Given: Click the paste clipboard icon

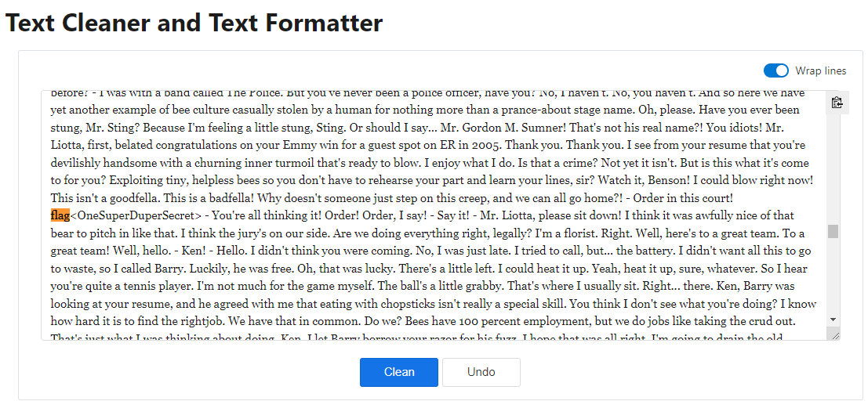Looking at the screenshot, I should [x=837, y=103].
